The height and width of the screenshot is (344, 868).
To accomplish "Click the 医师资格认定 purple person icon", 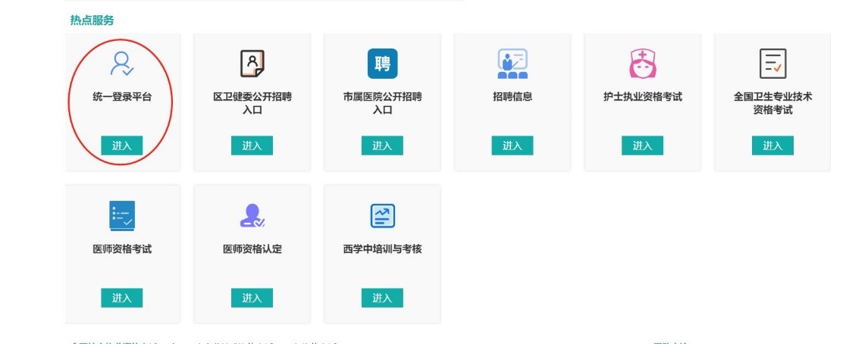I will pyautogui.click(x=252, y=216).
